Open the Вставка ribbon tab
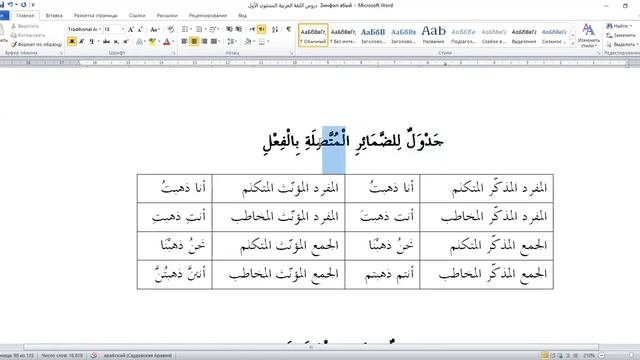 tap(54, 16)
